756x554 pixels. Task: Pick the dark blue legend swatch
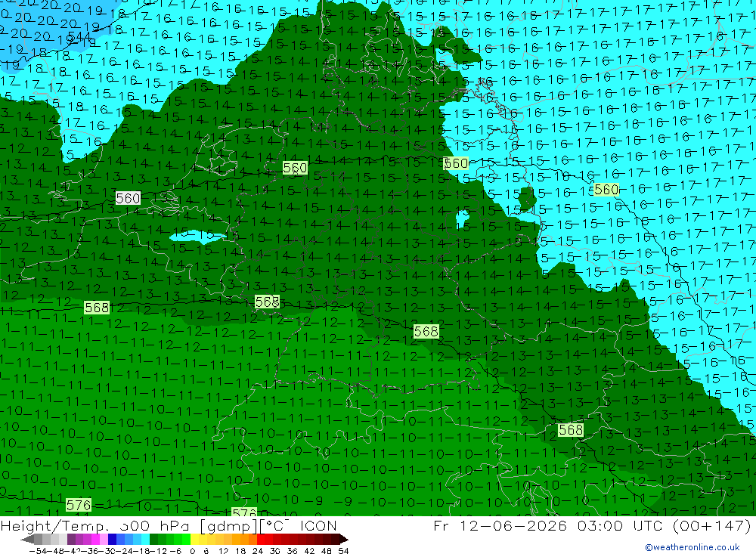pyautogui.click(x=113, y=539)
